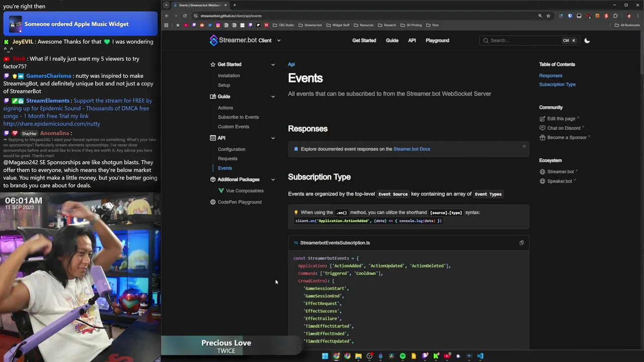Go to the Actions sidebar page
The image size is (644, 362).
(225, 108)
